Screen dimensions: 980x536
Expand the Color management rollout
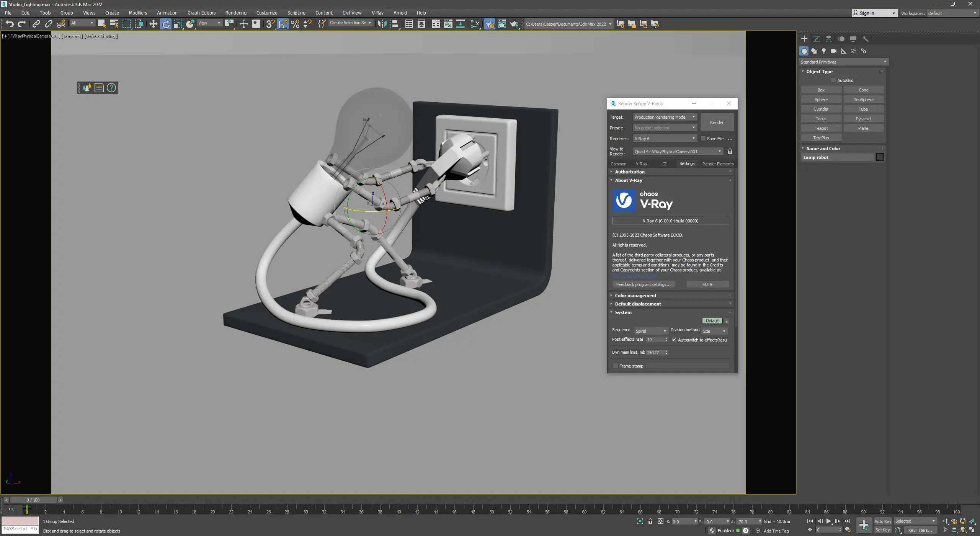coord(635,296)
